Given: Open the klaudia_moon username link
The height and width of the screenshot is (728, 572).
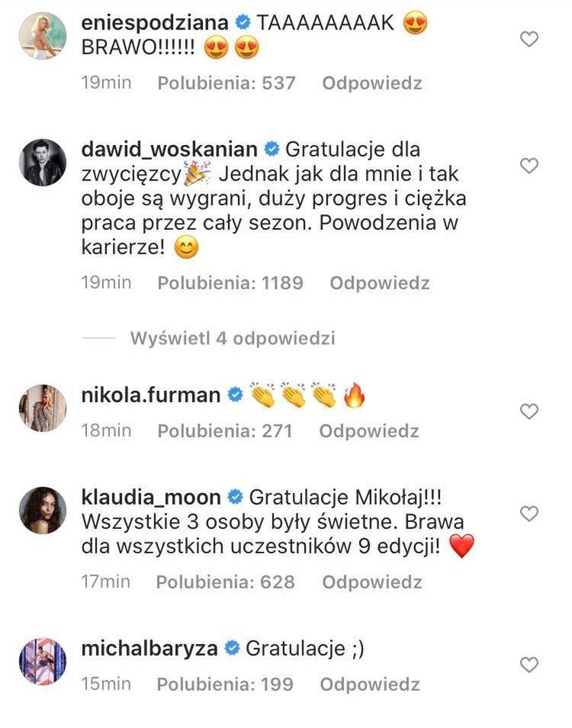Looking at the screenshot, I should pyautogui.click(x=150, y=498).
